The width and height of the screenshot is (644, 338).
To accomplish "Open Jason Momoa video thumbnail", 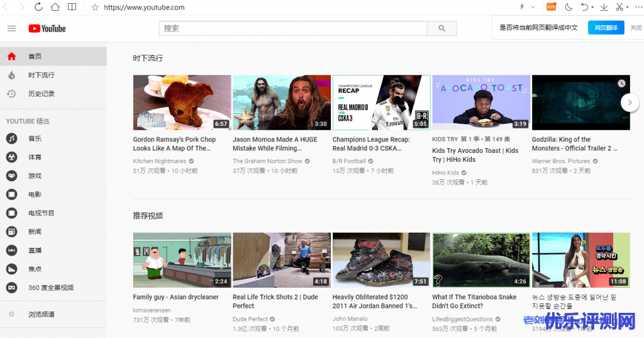I will click(282, 103).
